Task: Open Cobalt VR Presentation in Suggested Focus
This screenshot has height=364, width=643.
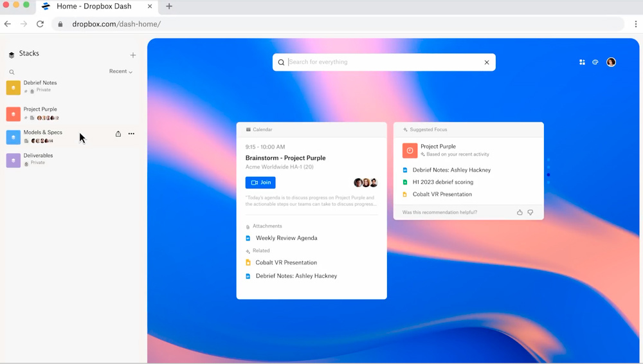Action: (x=442, y=194)
